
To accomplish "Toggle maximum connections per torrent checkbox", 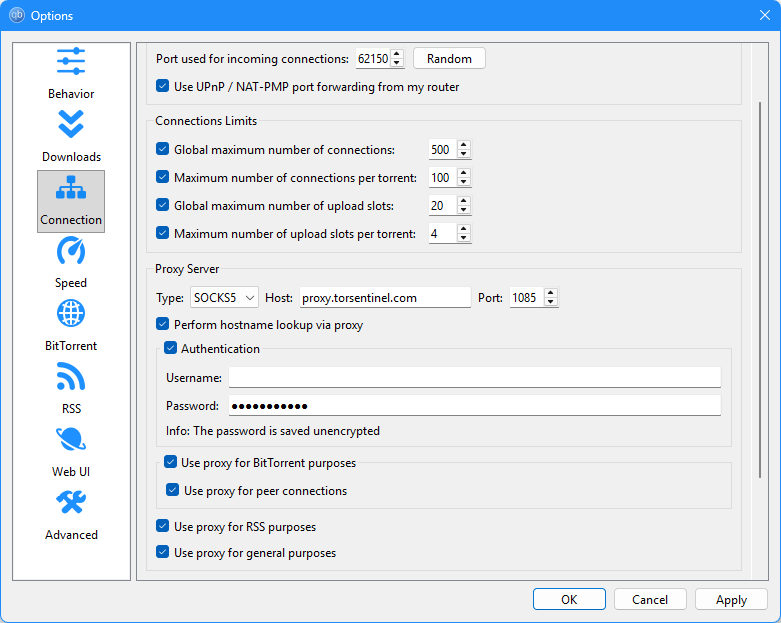I will (162, 177).
